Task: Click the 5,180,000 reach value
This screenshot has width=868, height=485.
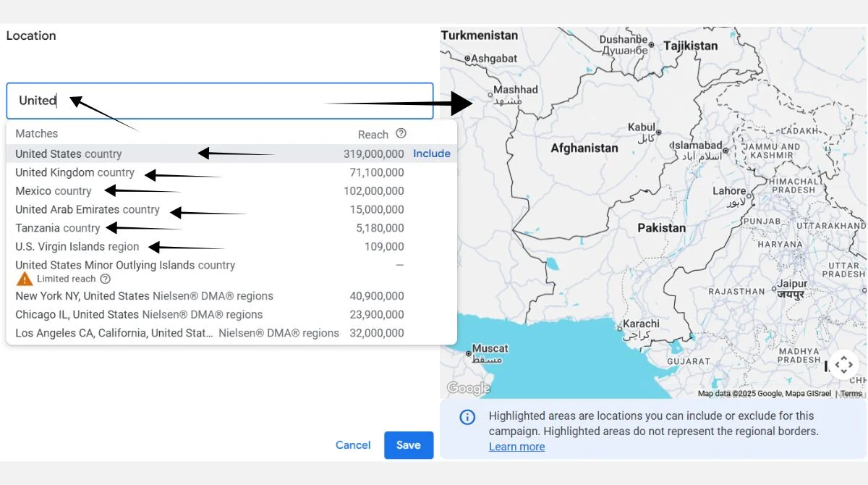Action: 381,228
